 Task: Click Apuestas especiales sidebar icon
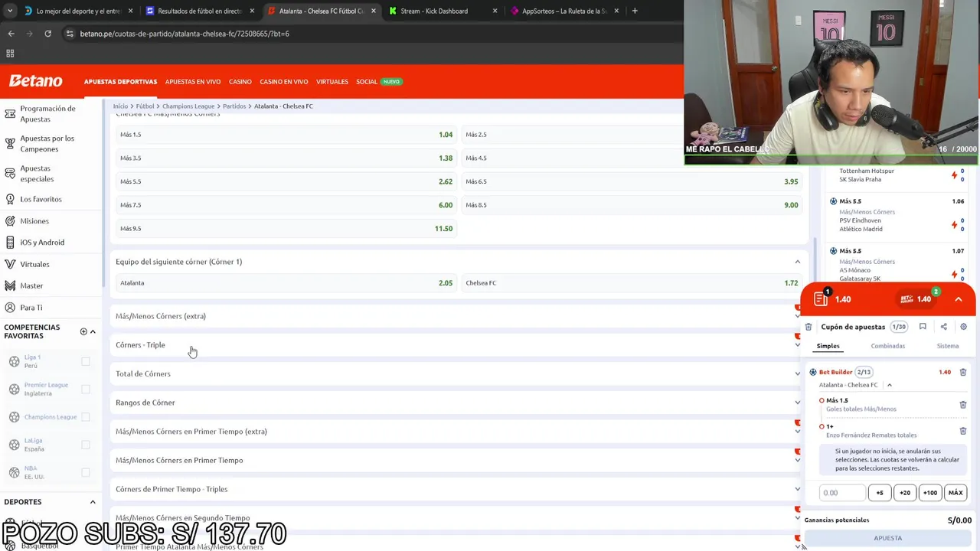click(x=10, y=174)
